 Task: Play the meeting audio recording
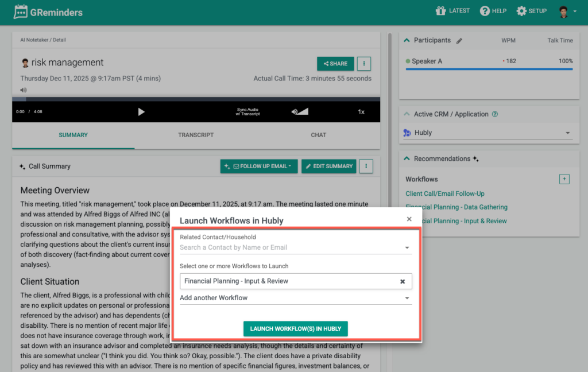click(x=141, y=112)
